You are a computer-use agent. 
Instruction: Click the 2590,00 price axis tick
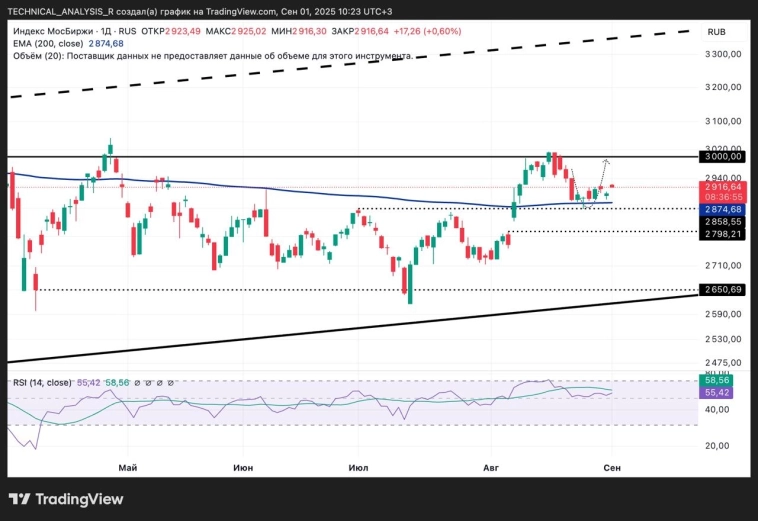(723, 314)
